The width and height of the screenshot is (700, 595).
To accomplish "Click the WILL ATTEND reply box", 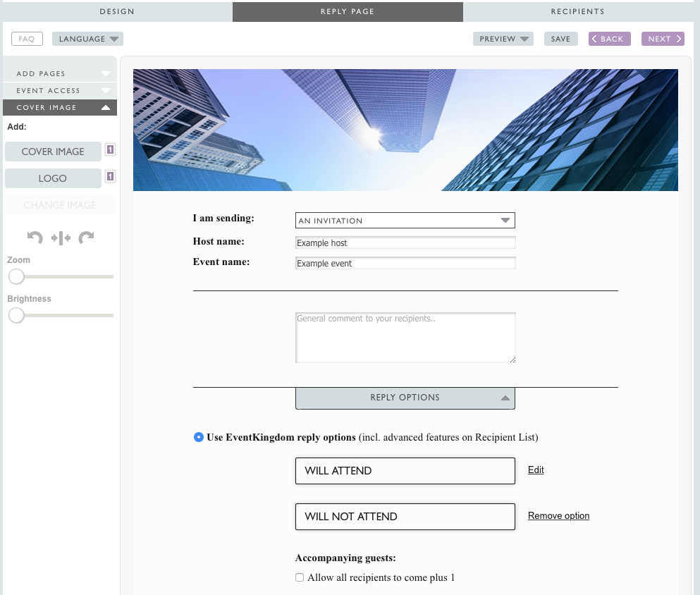I will 405,471.
